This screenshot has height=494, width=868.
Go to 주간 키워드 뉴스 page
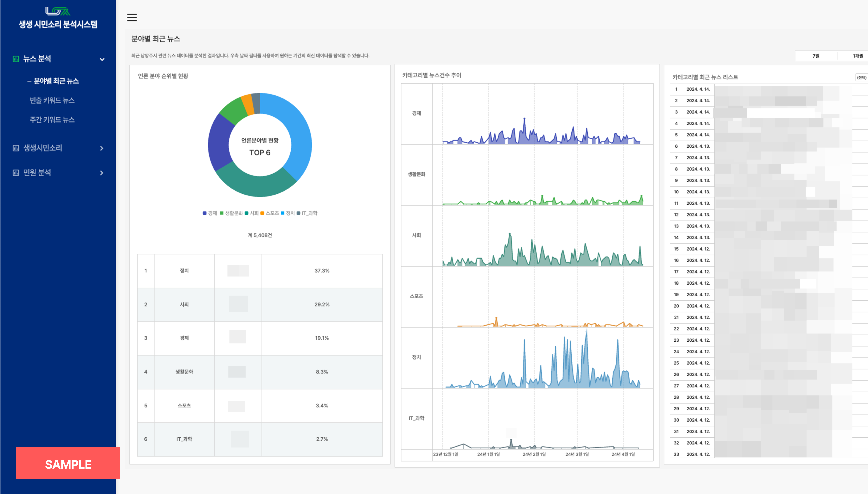(x=52, y=120)
